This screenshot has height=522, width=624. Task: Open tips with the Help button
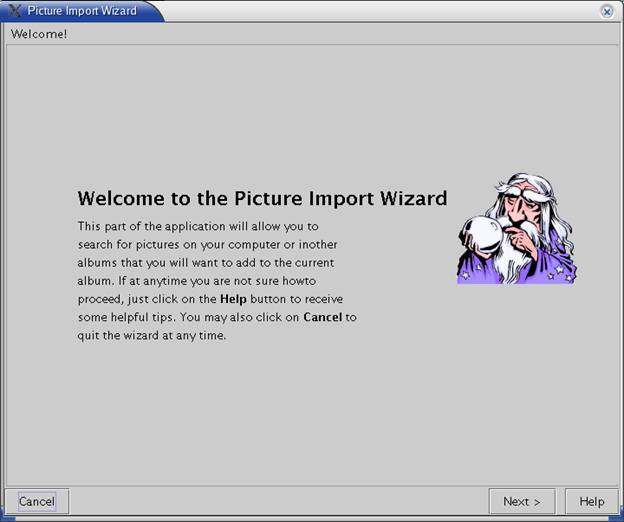tap(591, 501)
